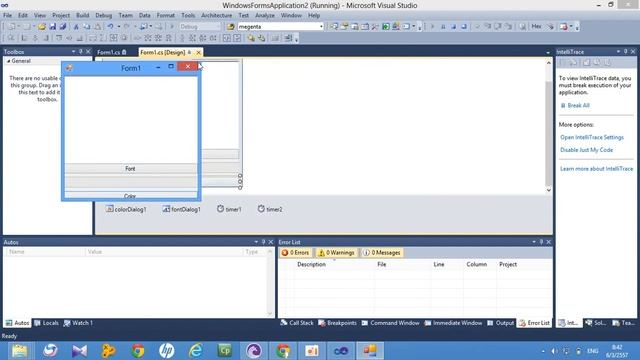Click the Color button in Form1
Image resolution: width=640 pixels, height=360 pixels.
(x=130, y=196)
